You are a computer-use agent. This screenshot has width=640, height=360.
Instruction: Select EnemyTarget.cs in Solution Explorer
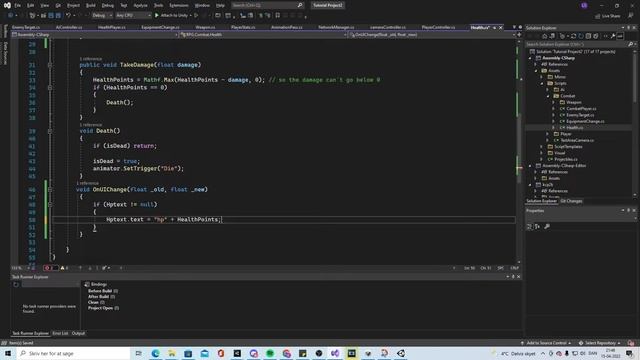[x=580, y=115]
